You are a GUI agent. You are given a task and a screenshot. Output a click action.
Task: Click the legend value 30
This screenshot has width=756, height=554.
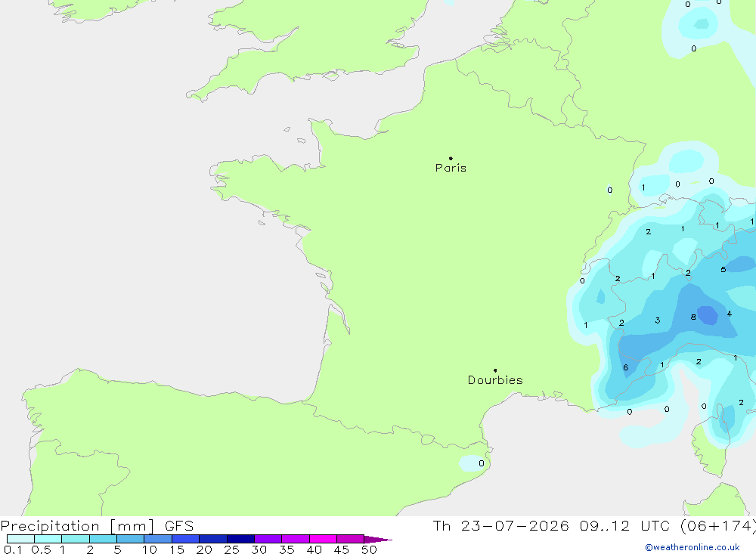pos(259,549)
